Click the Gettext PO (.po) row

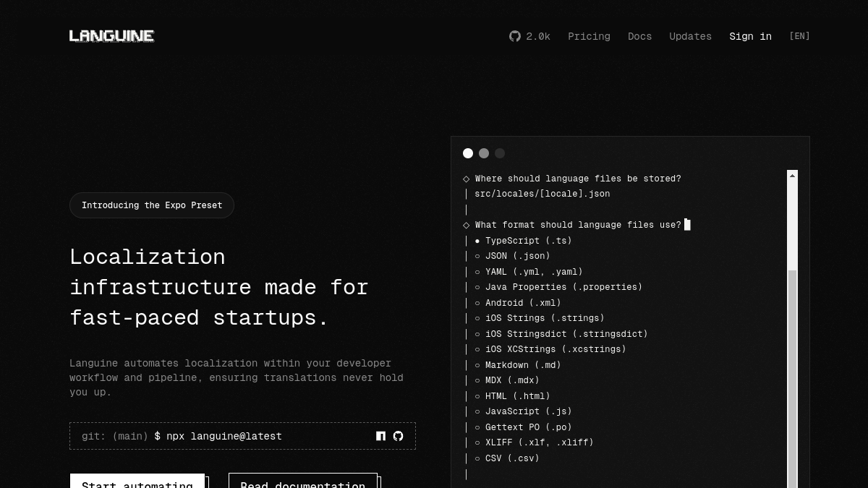pos(523,427)
